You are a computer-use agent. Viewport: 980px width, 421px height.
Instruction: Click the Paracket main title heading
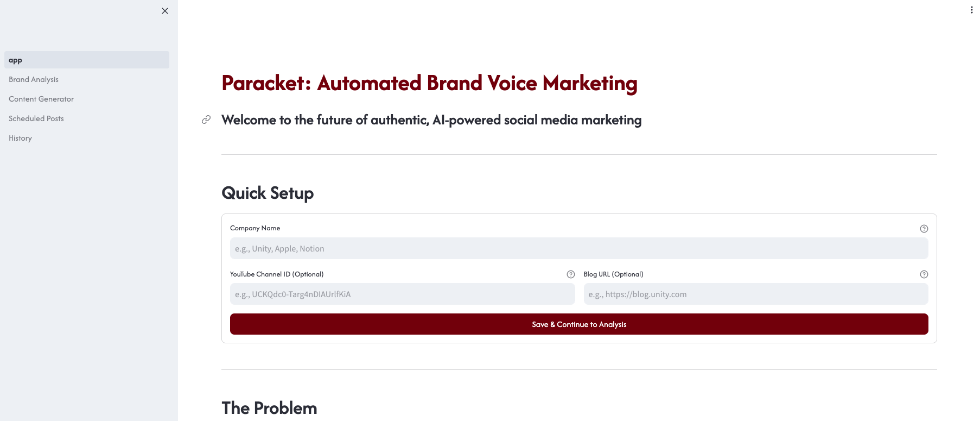coord(429,83)
